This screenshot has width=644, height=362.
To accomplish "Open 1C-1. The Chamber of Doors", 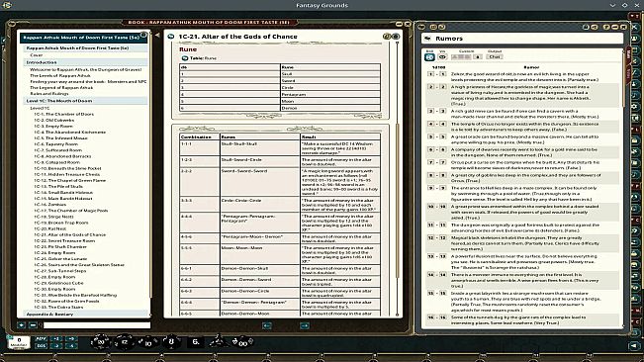I will (x=63, y=114).
